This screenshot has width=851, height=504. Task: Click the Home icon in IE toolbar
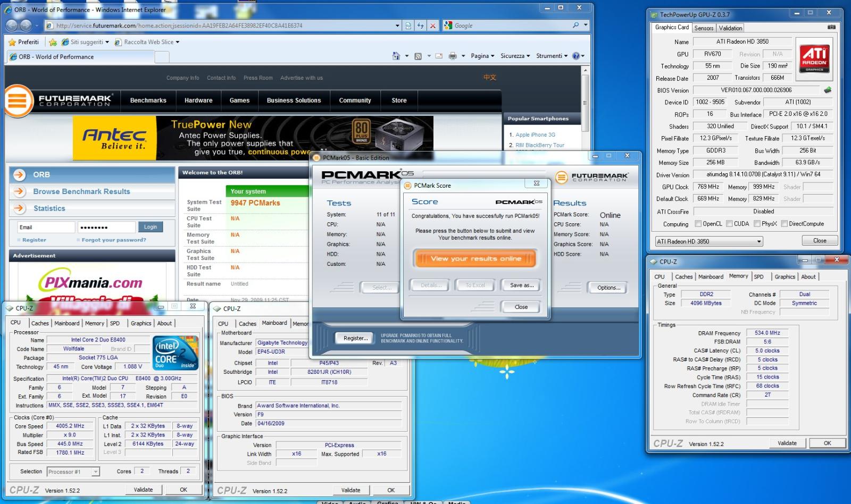(x=396, y=56)
